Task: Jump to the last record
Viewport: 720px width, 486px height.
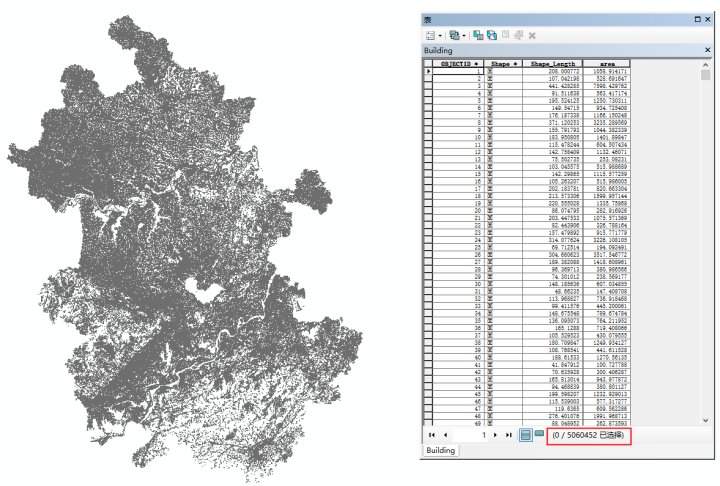Action: point(508,435)
